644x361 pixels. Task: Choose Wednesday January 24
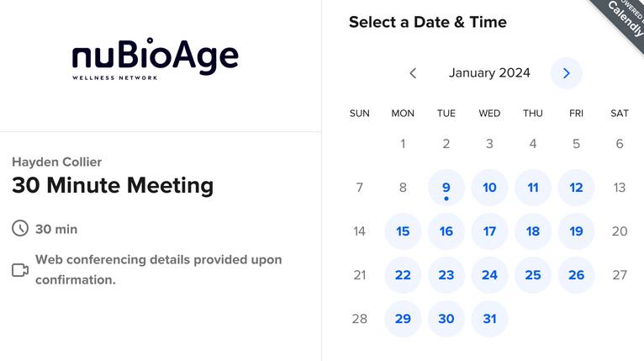tap(489, 275)
